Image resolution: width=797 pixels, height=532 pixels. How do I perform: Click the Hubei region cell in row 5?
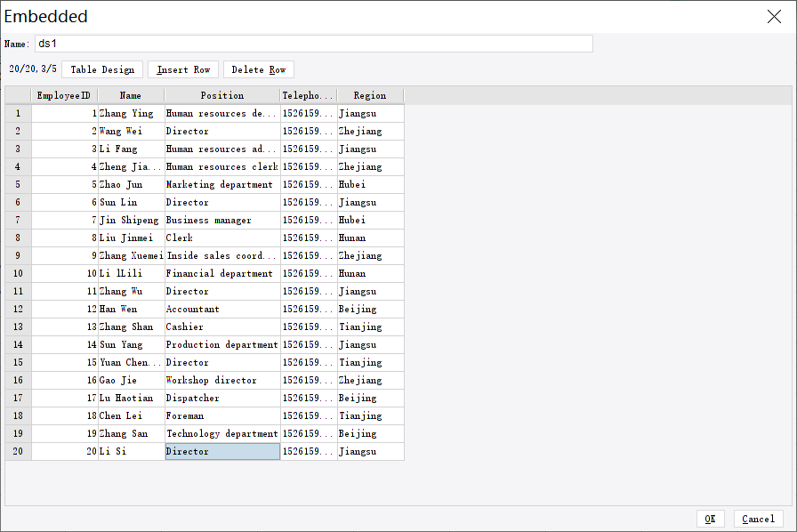(369, 184)
